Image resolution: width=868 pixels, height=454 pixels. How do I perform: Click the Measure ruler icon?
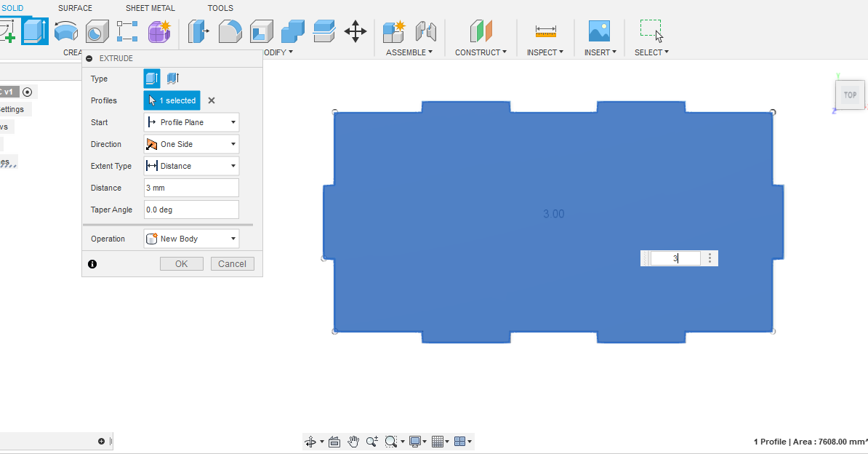545,31
